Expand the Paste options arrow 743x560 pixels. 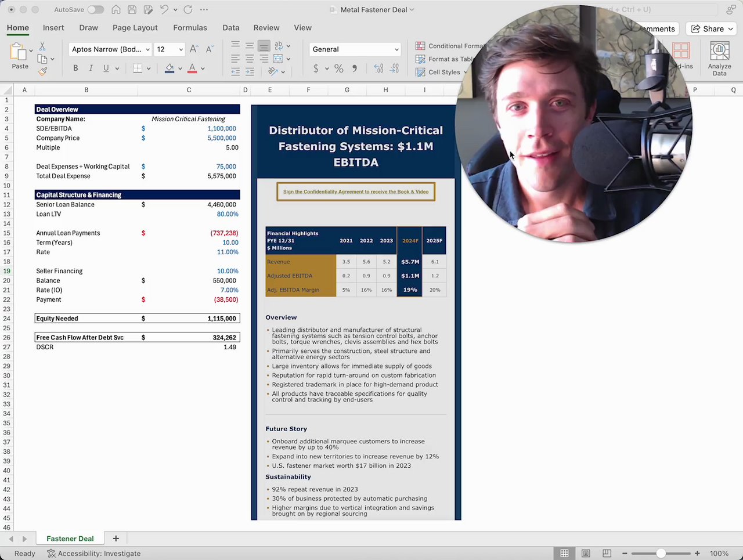coord(31,52)
